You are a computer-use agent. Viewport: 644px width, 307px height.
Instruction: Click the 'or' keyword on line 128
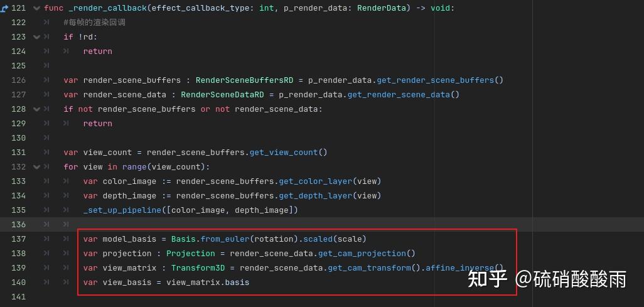coord(205,109)
